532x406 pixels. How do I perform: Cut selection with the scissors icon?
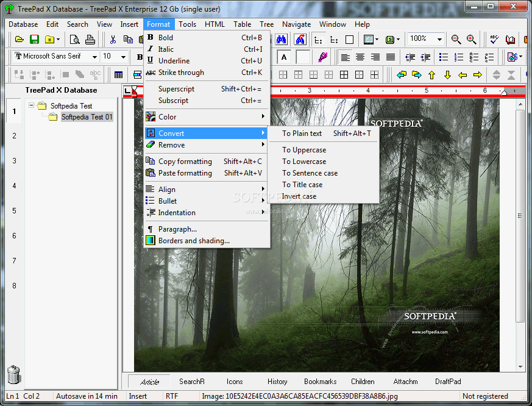[x=113, y=40]
